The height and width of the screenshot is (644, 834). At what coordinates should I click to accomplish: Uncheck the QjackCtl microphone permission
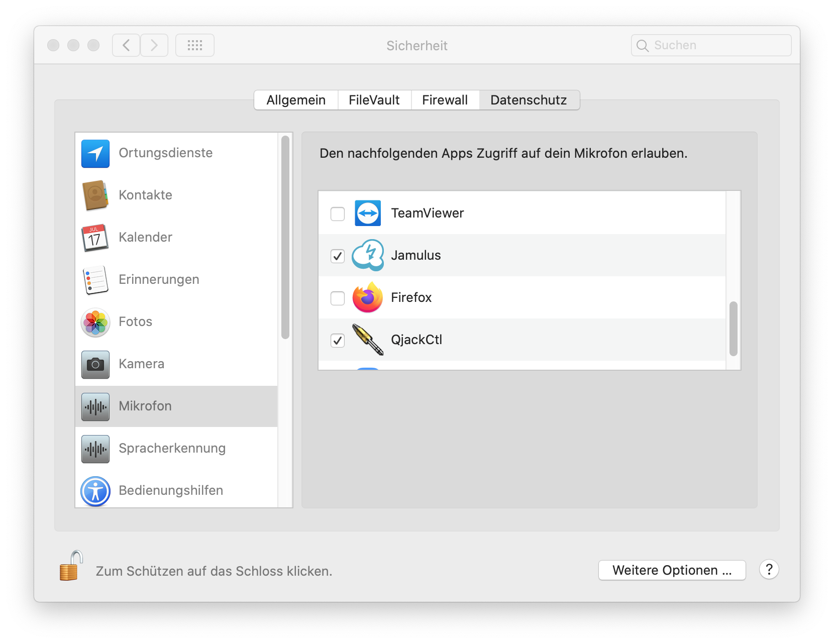(338, 341)
